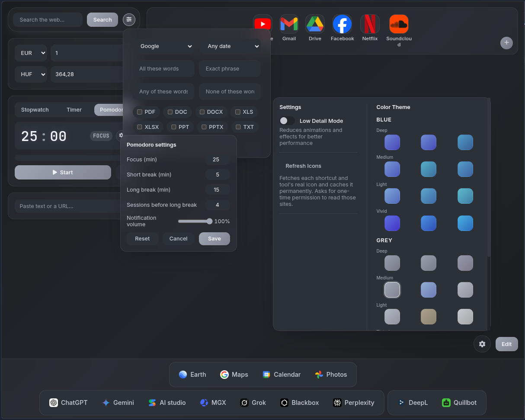Open Google Earth from the dock
The height and width of the screenshot is (420, 525).
tap(192, 375)
